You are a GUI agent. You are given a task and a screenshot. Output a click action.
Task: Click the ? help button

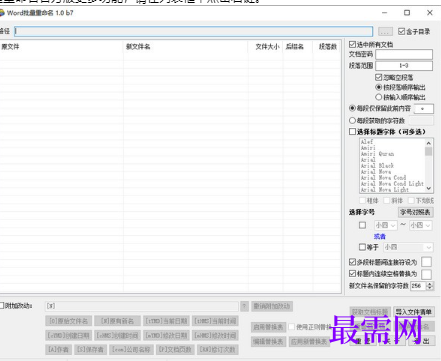pos(244,306)
